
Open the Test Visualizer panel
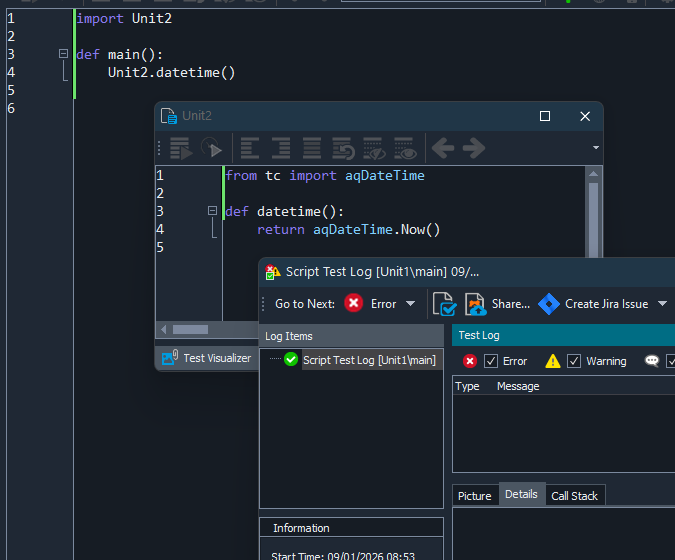click(x=207, y=358)
